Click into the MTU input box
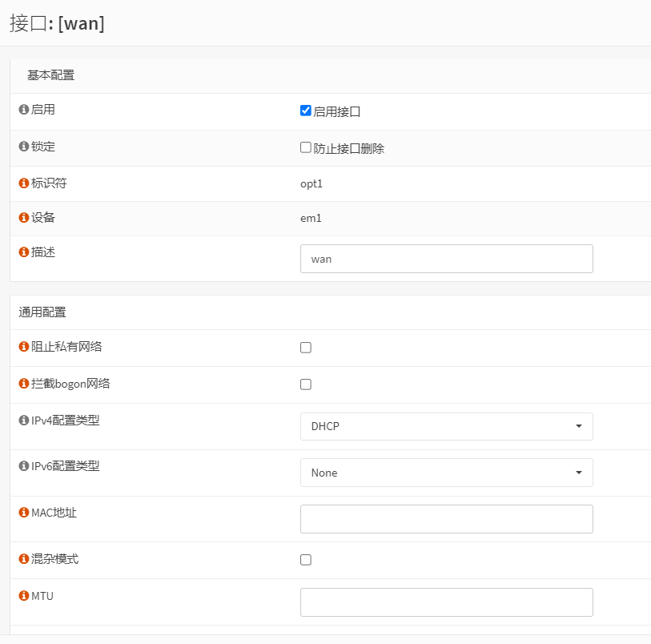The height and width of the screenshot is (644, 651). tap(446, 602)
